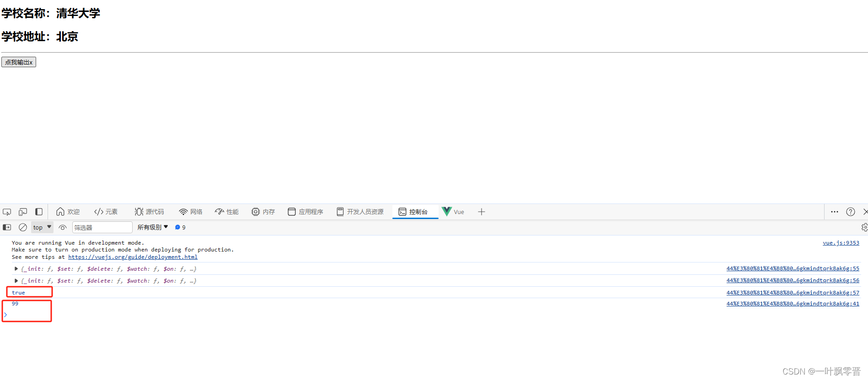Open the 开发人员资源 tab
Screen dimensions: 868x380
pos(360,212)
